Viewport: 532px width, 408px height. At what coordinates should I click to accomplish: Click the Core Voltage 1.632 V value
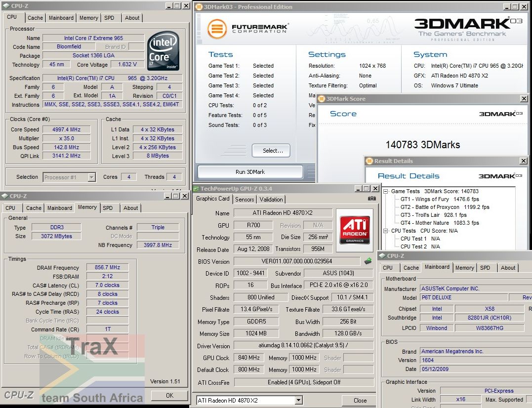(127, 64)
